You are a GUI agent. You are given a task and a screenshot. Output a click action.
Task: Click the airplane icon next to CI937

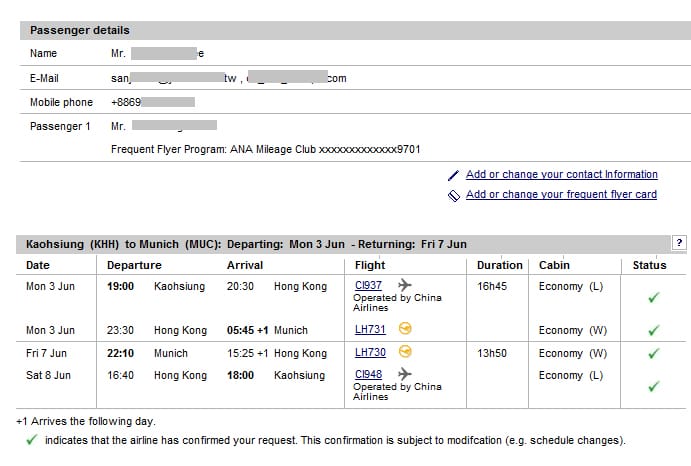[405, 285]
